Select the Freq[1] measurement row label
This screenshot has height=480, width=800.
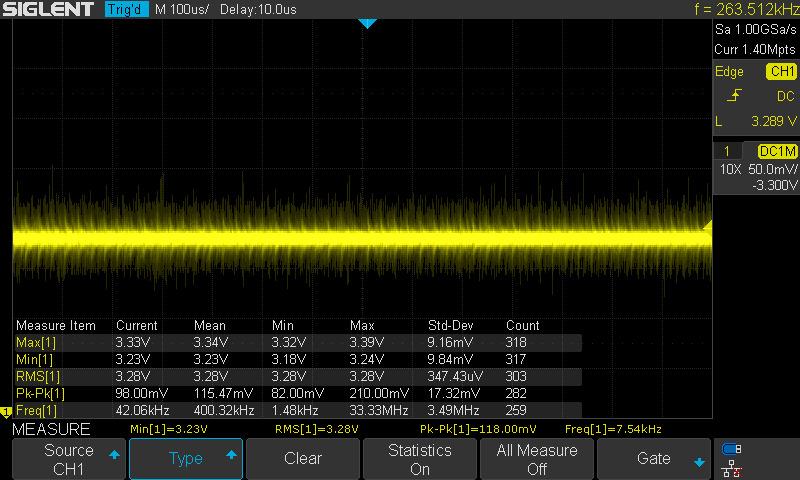coord(36,411)
